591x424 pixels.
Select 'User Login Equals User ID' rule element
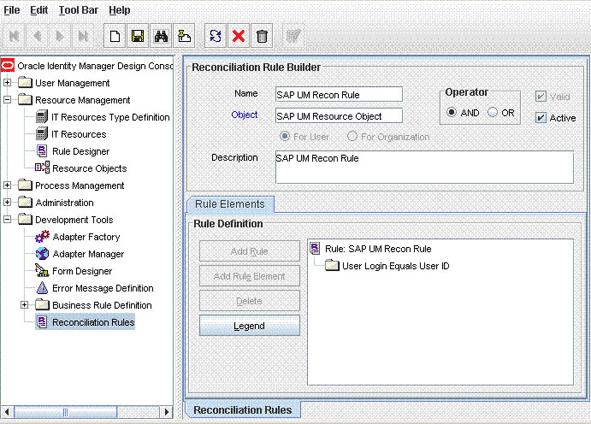tap(395, 266)
